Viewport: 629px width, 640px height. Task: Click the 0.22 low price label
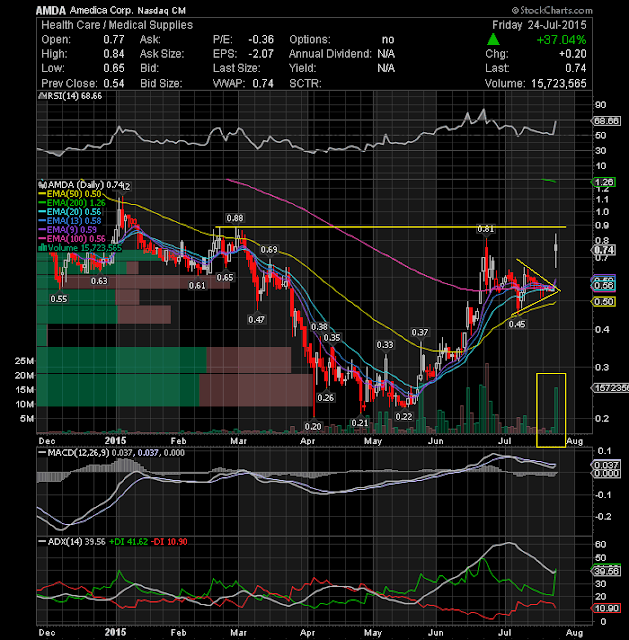pos(404,416)
